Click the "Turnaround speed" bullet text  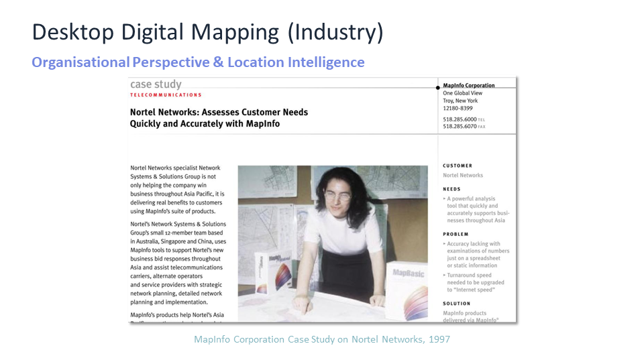pos(469,276)
